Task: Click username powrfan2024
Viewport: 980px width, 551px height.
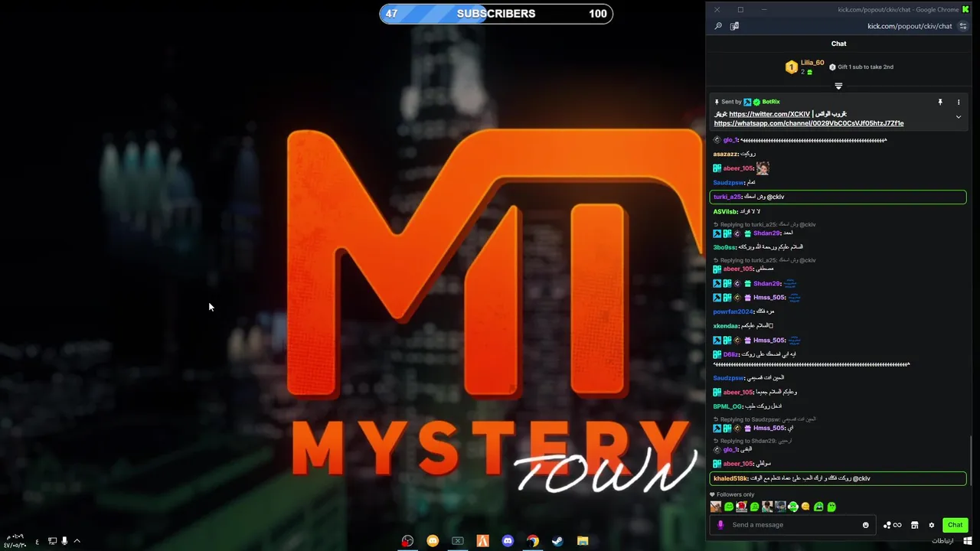Action: [x=733, y=311]
